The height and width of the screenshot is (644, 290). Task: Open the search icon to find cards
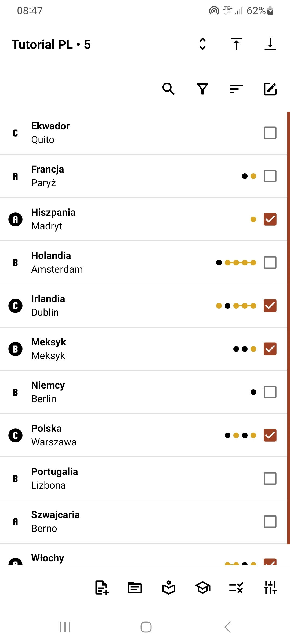pos(169,89)
